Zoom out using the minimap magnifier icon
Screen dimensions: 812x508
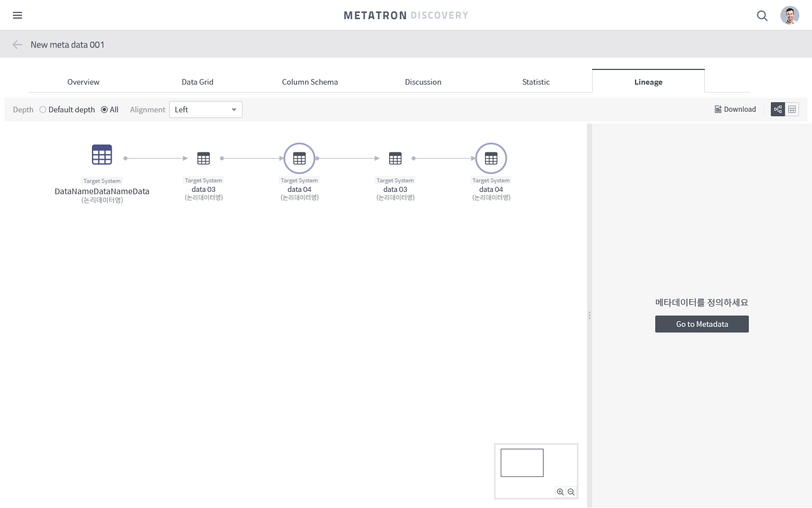pos(571,492)
